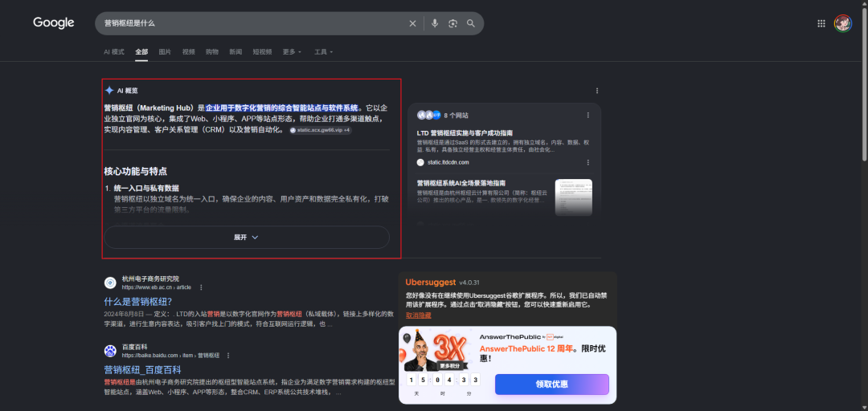Viewport: 868px width, 411px height.
Task: Click the Google logo
Action: [x=54, y=22]
